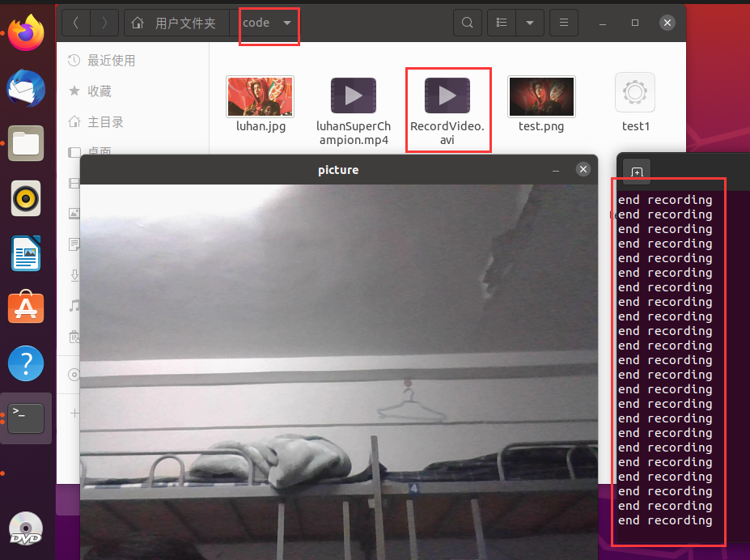
Task: Select luhanSuperChampion.mp4 in the file grid
Action: pos(354,95)
